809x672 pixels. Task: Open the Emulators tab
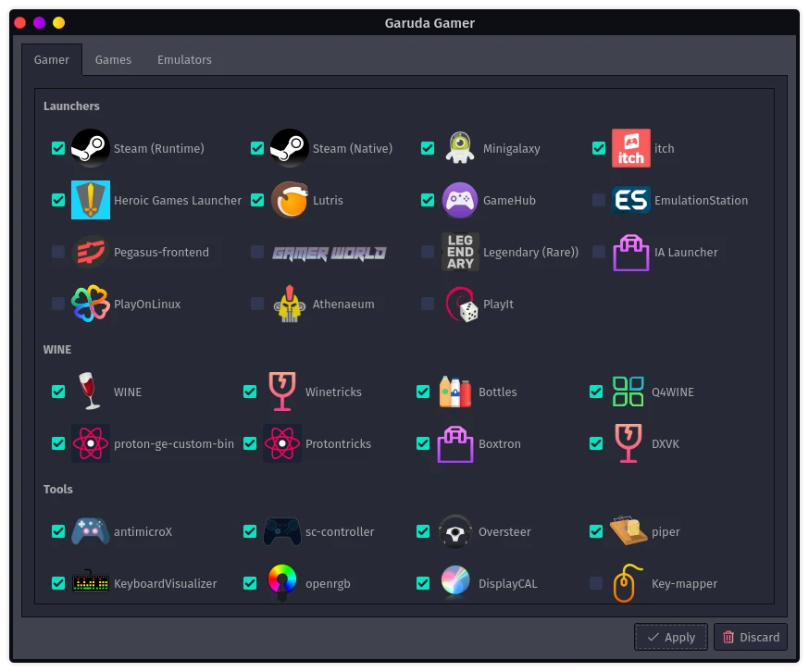coord(184,60)
